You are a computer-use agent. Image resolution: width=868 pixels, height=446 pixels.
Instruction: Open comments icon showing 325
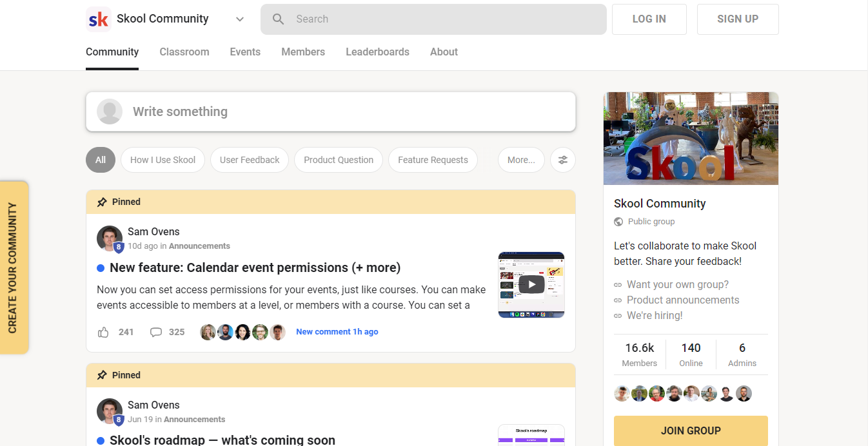pos(156,332)
